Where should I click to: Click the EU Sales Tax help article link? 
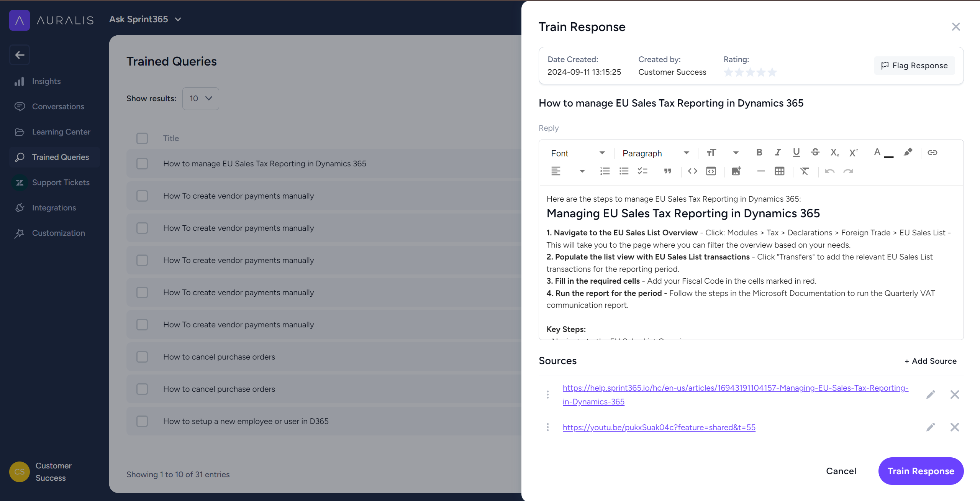[736, 394]
